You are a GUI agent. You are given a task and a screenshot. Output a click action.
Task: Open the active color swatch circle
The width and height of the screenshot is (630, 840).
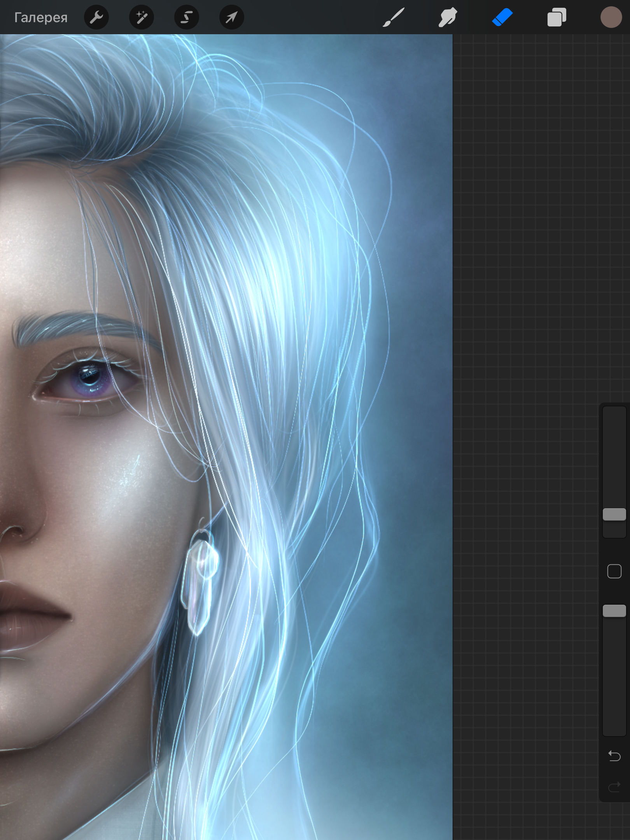pos(611,17)
